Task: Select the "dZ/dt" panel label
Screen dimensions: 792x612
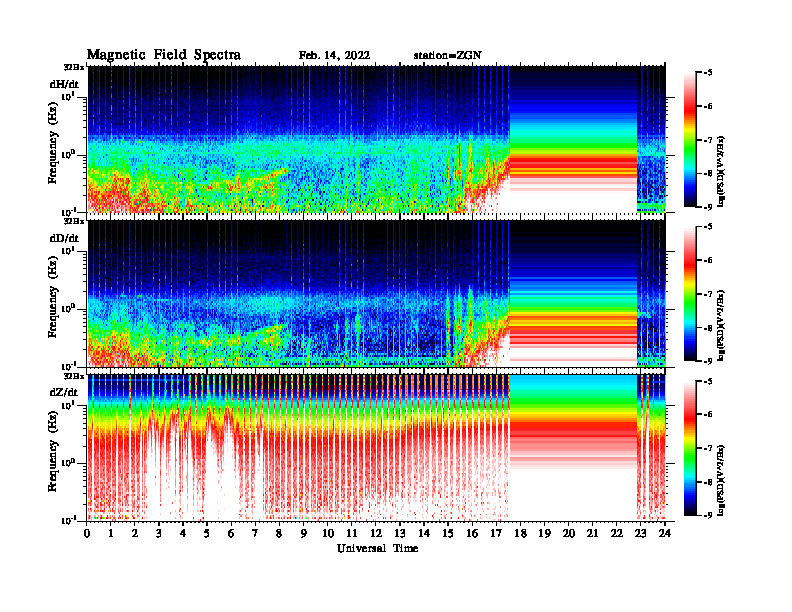Action: click(x=64, y=392)
